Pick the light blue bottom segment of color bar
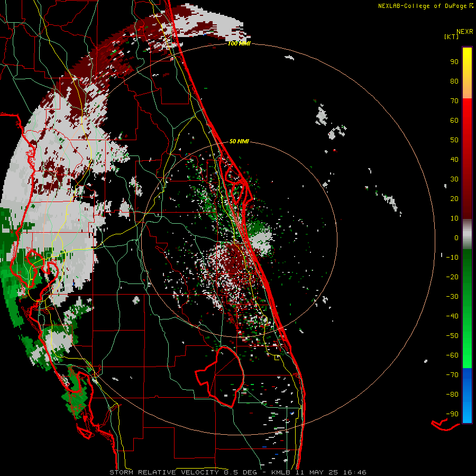The height and width of the screenshot is (476, 476). pos(467,410)
